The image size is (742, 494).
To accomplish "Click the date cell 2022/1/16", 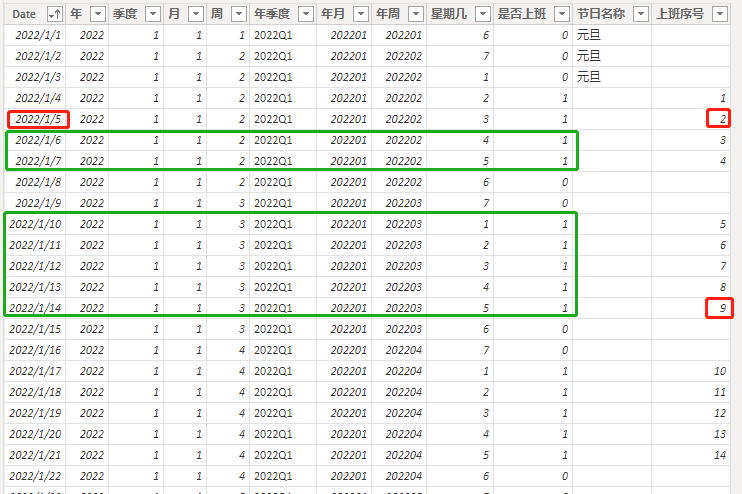I will (x=35, y=350).
